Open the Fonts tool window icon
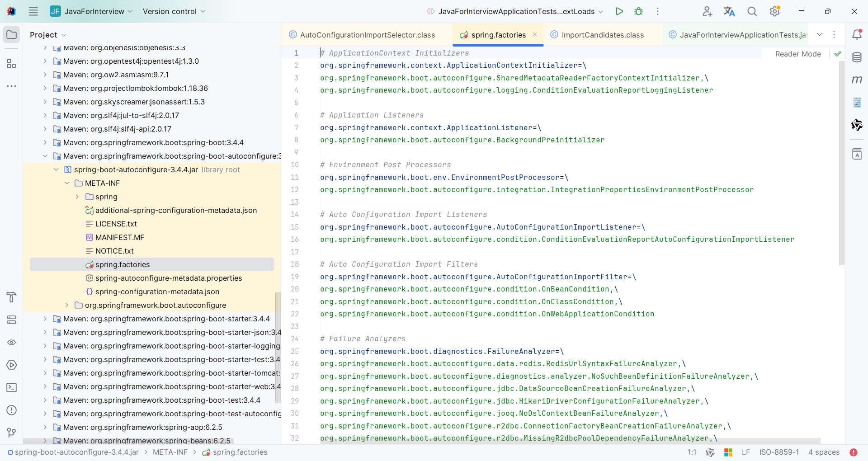The image size is (868, 461). point(857,154)
